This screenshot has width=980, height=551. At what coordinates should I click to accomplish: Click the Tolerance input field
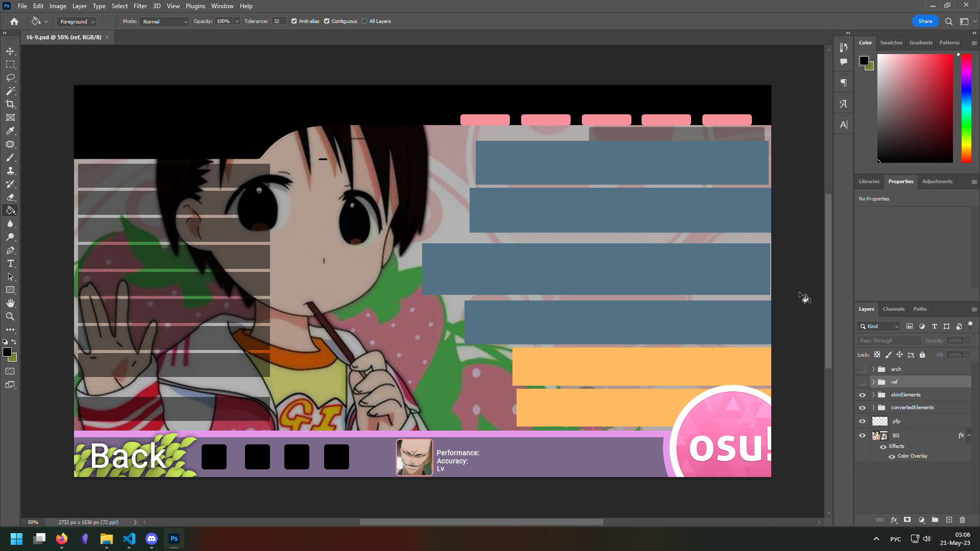click(279, 21)
